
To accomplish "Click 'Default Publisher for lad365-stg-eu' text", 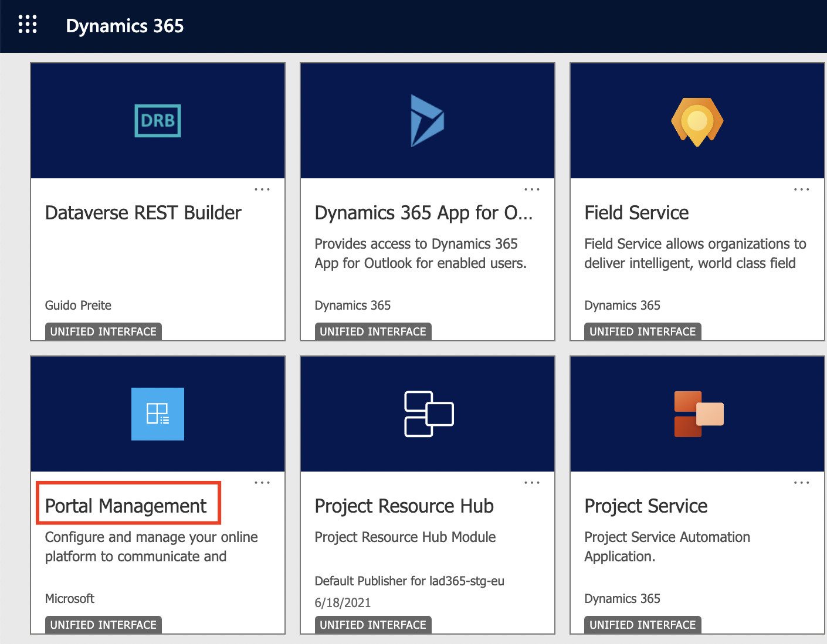I will click(x=409, y=581).
